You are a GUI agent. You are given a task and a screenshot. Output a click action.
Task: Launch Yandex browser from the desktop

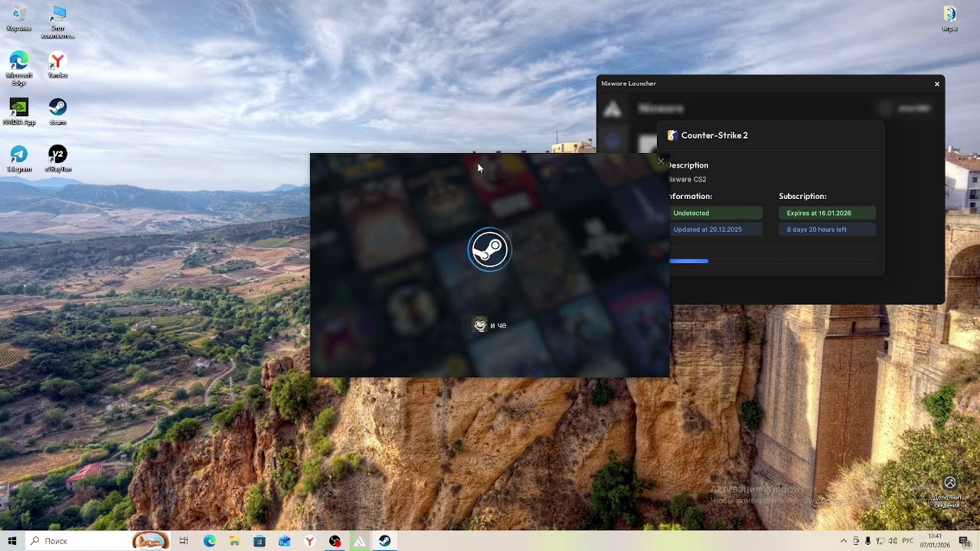tap(57, 64)
